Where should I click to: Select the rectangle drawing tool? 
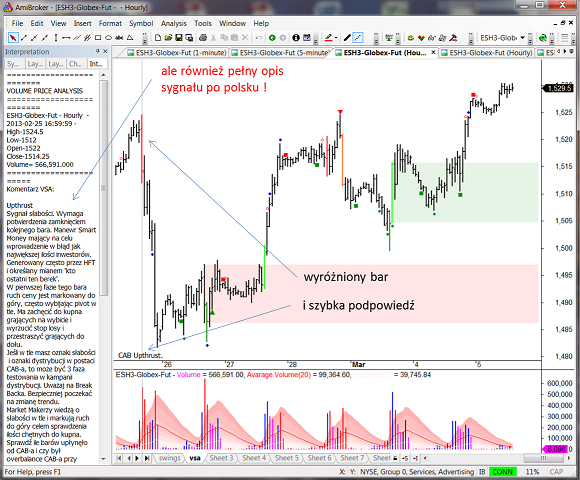tap(98, 38)
